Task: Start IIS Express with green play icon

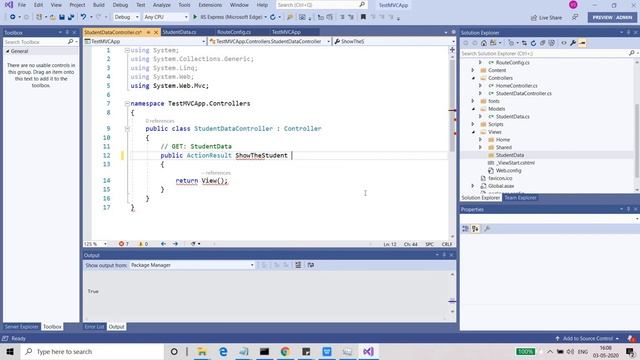Action: click(195, 17)
